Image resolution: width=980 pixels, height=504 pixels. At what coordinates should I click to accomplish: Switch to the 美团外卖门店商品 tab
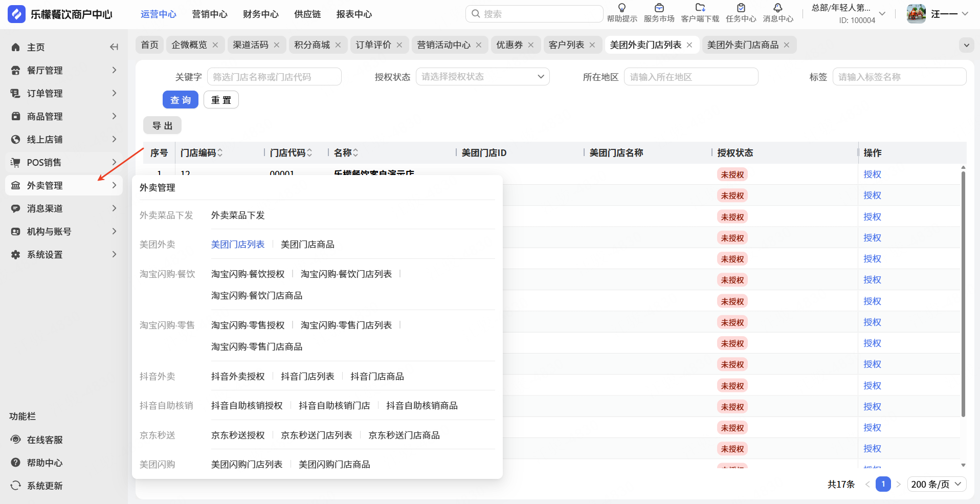click(743, 45)
